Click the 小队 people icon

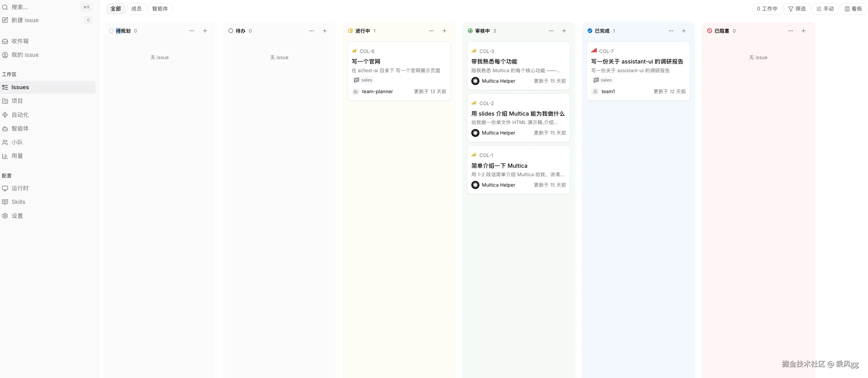(5, 142)
